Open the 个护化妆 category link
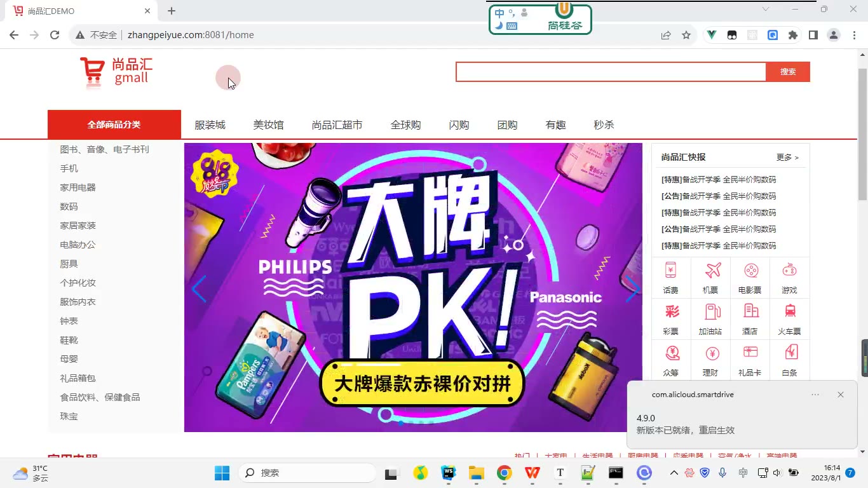 click(78, 283)
